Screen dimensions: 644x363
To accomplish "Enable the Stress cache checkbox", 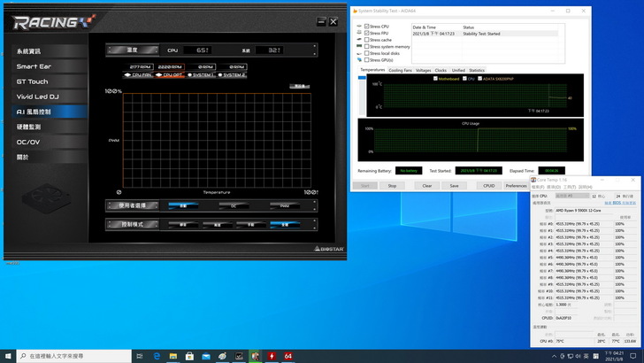I will tap(367, 40).
